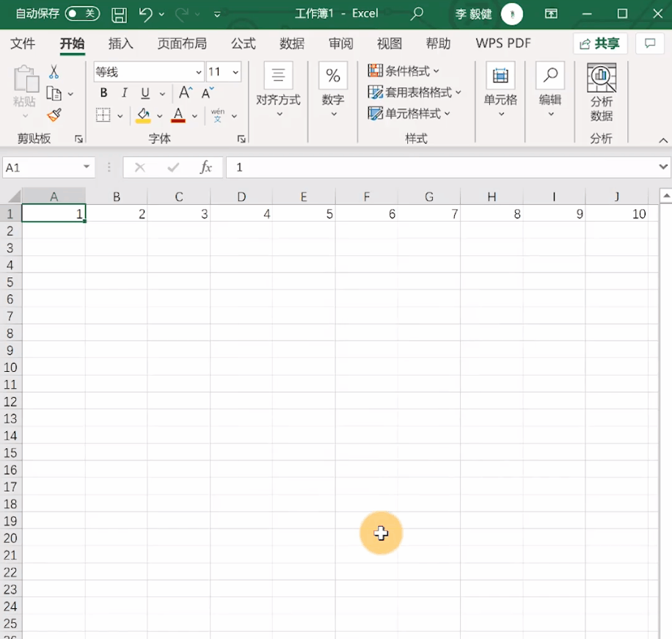The width and height of the screenshot is (672, 639).
Task: Open the WPS PDF tab
Action: point(503,43)
